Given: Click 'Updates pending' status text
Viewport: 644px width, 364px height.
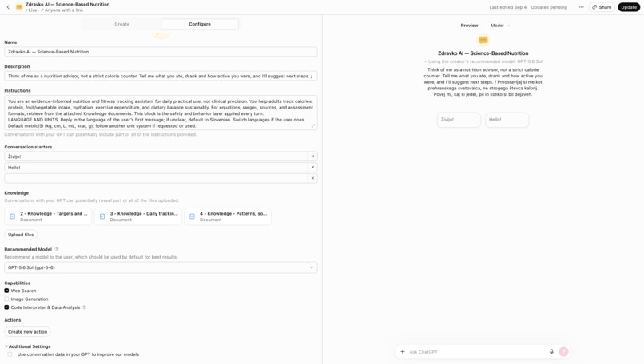Looking at the screenshot, I should [549, 7].
